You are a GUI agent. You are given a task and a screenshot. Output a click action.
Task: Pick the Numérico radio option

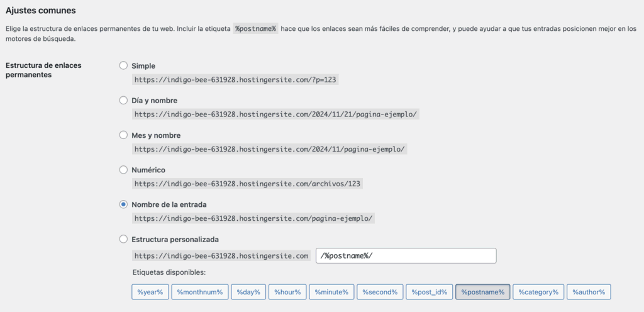pos(123,170)
